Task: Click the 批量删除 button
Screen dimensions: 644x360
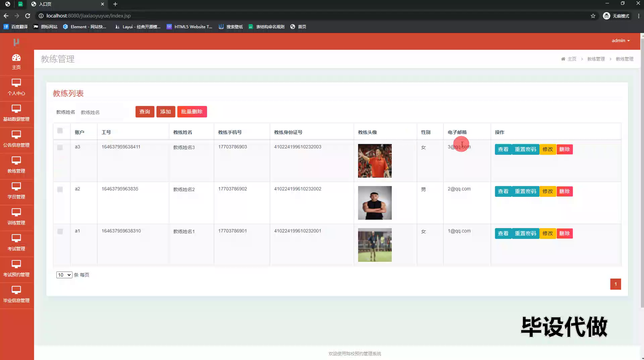Action: tap(192, 111)
